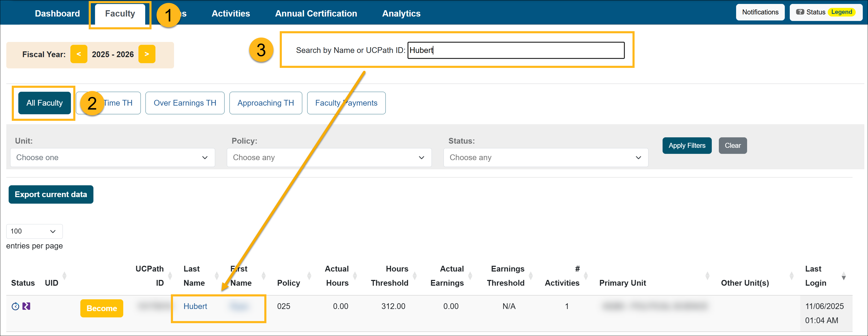Open the Policy filter dropdown
This screenshot has width=868, height=336.
tap(329, 158)
